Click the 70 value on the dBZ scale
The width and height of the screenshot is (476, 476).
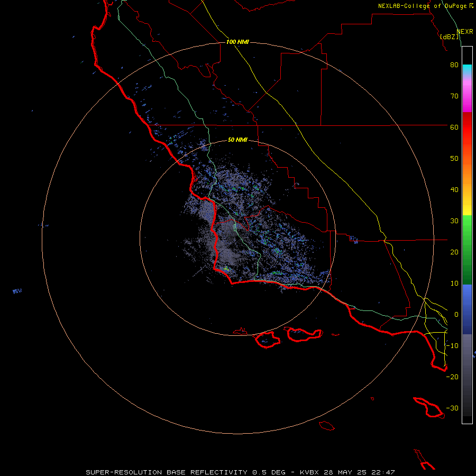(x=454, y=96)
